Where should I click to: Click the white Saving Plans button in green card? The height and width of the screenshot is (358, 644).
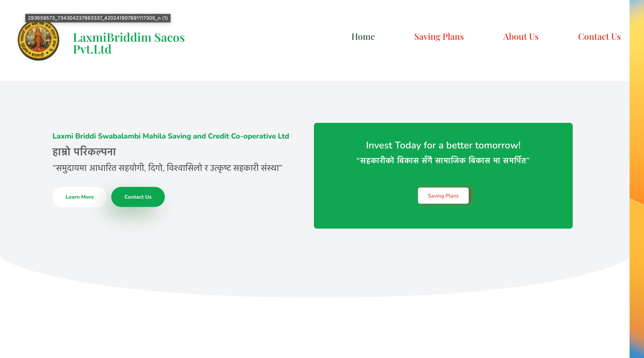[x=443, y=196]
